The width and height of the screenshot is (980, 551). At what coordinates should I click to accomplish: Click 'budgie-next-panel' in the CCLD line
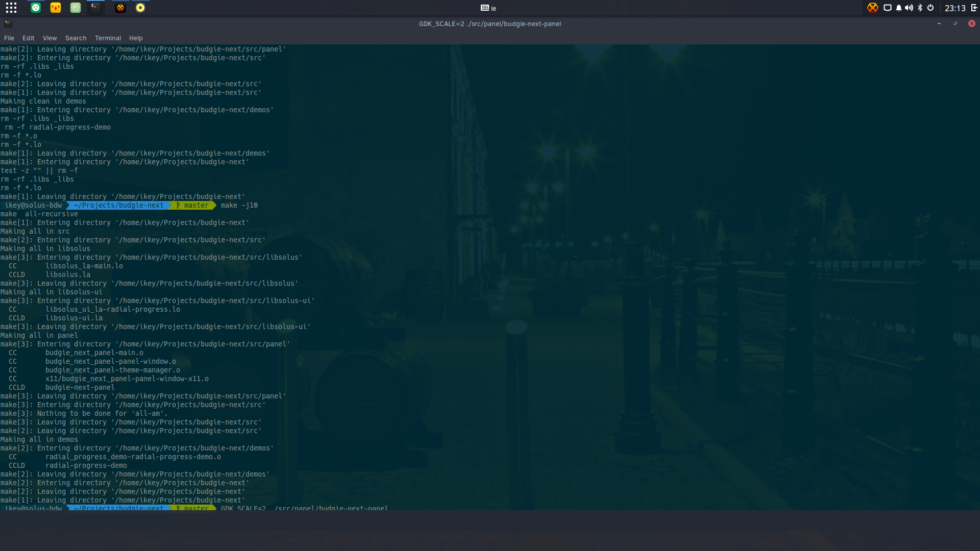80,388
